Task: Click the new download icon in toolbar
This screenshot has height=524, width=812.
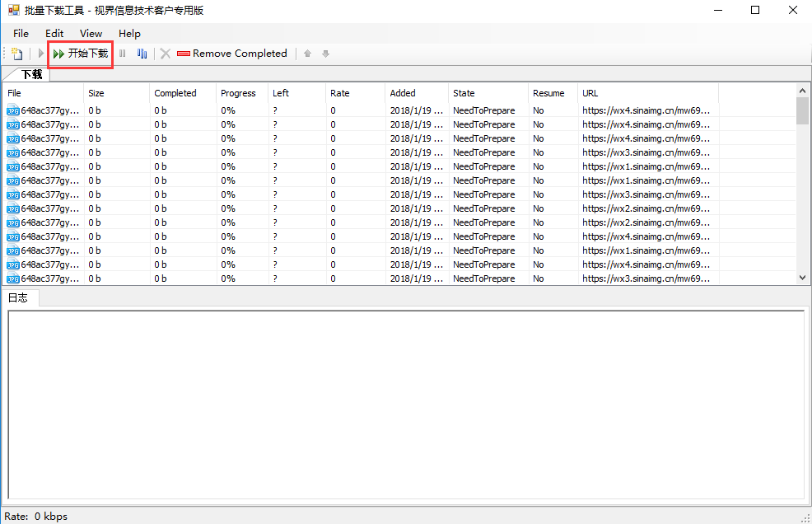Action: pyautogui.click(x=16, y=54)
